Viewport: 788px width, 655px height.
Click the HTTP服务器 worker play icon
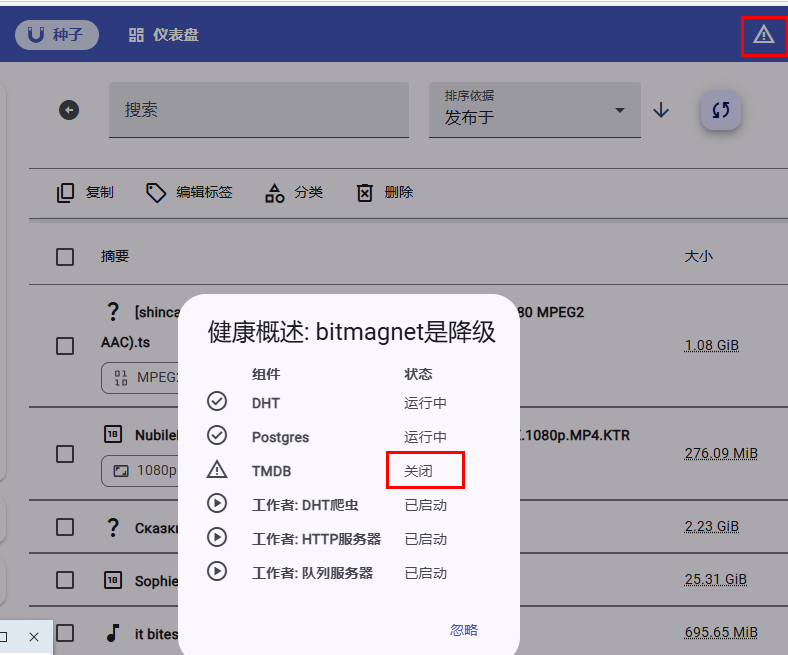tap(217, 537)
